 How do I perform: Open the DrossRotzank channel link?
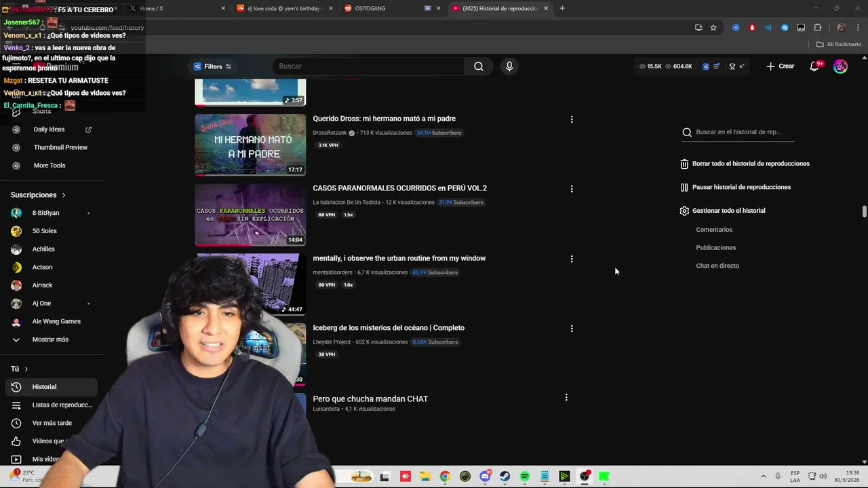coord(330,133)
